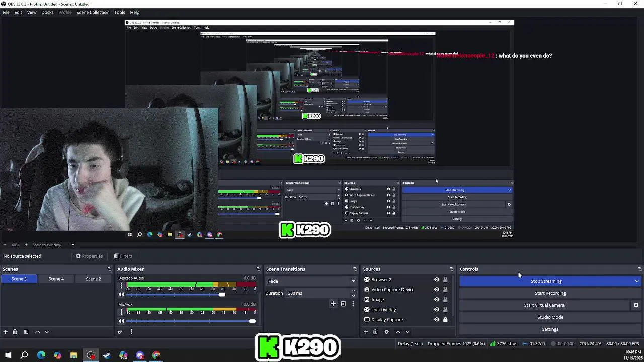Toggle visibility eye of Browser 2
The width and height of the screenshot is (644, 362).
[437, 280]
